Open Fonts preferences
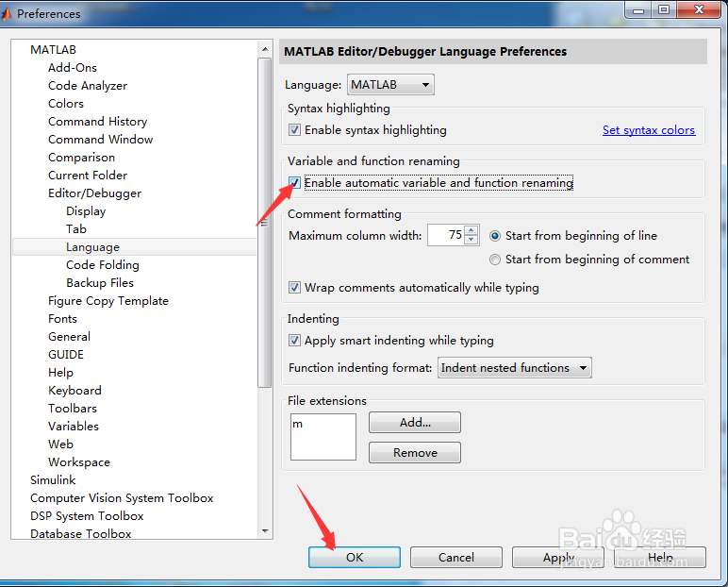The image size is (728, 587). [62, 319]
